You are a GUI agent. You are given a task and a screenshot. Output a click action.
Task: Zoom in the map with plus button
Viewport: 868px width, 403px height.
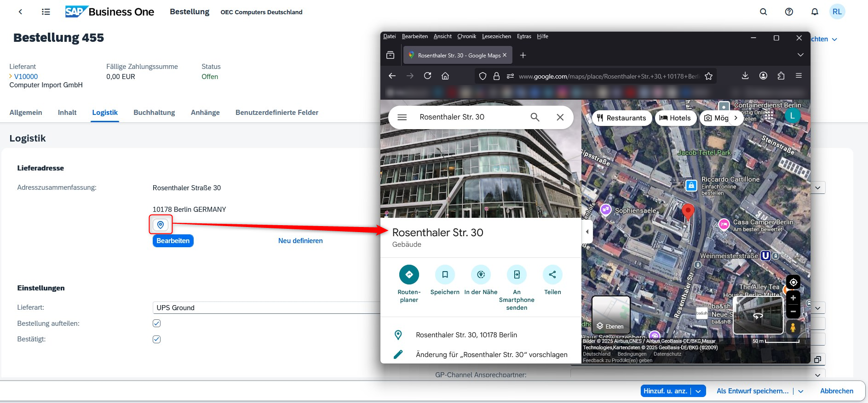coord(793,298)
